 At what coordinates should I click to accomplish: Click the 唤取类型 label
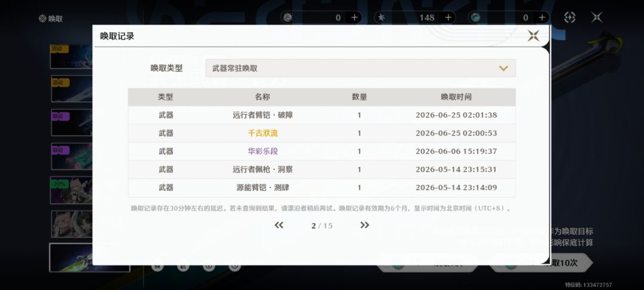click(166, 68)
